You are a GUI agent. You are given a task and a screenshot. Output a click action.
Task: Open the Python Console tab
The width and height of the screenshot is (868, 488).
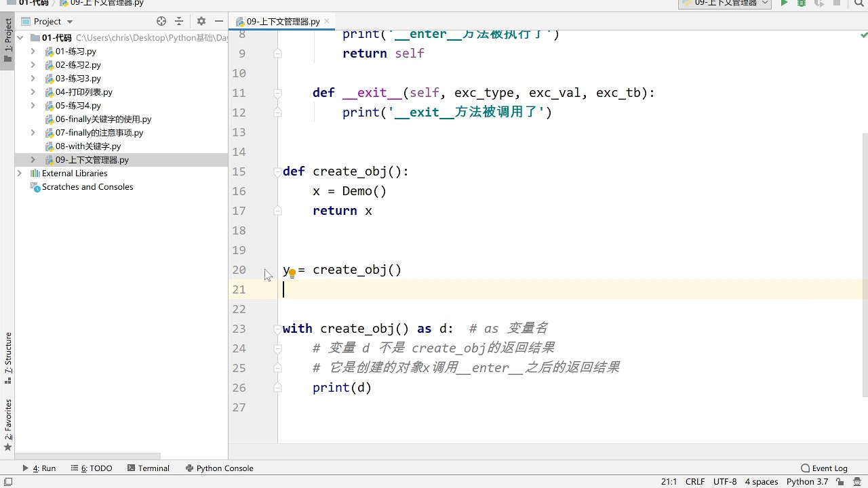[x=218, y=468]
